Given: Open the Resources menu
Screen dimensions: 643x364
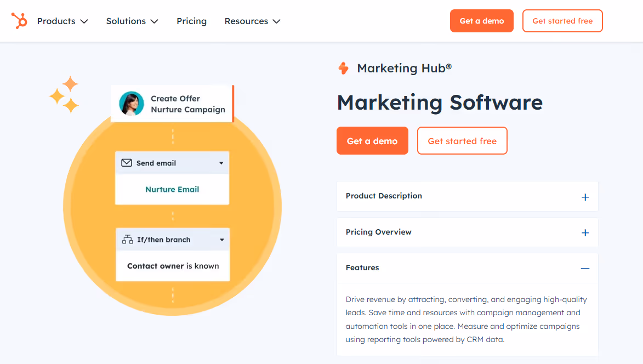Looking at the screenshot, I should [x=252, y=21].
